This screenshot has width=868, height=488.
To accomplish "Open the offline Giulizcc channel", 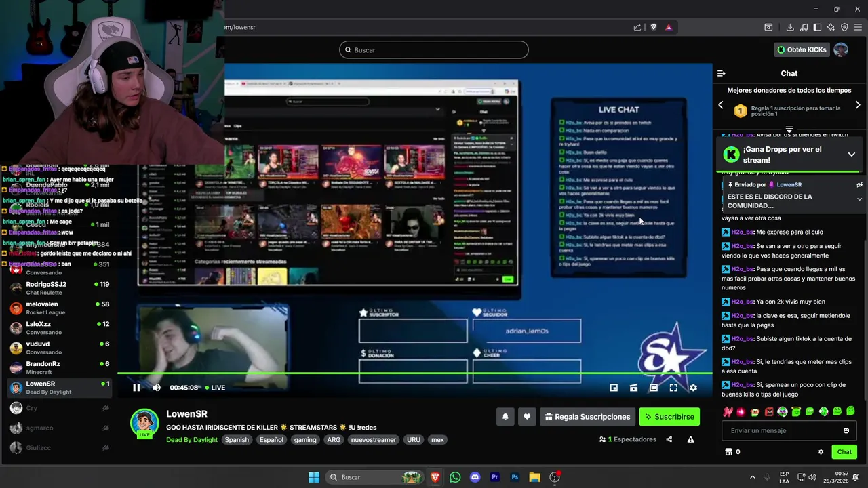I will point(59,447).
